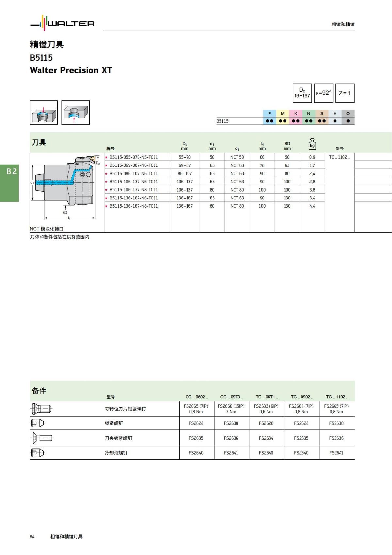
Task: Click the green B2 section tab
Action: pos(9,183)
